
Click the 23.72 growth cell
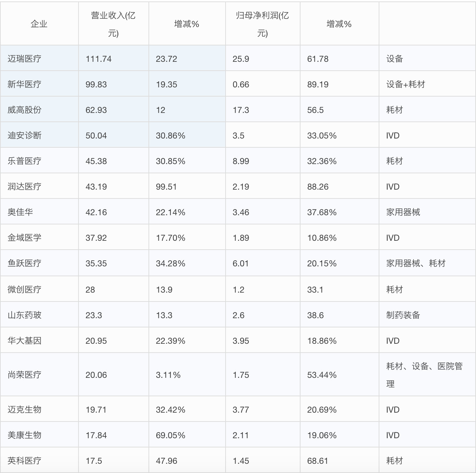pos(187,58)
